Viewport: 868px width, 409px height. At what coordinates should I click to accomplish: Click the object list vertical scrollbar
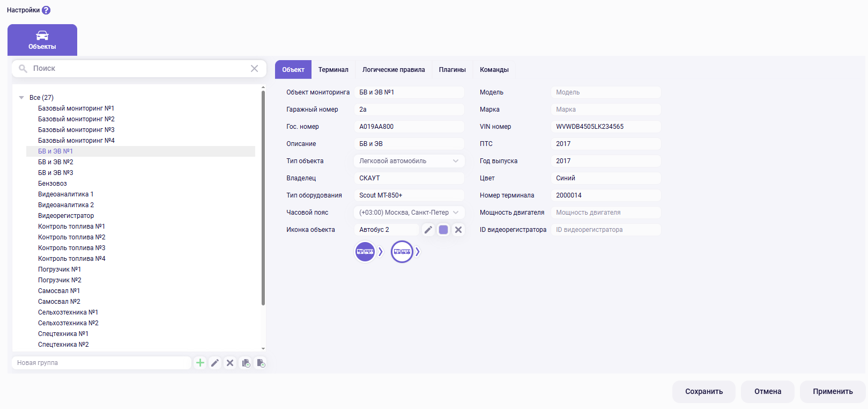(263, 198)
